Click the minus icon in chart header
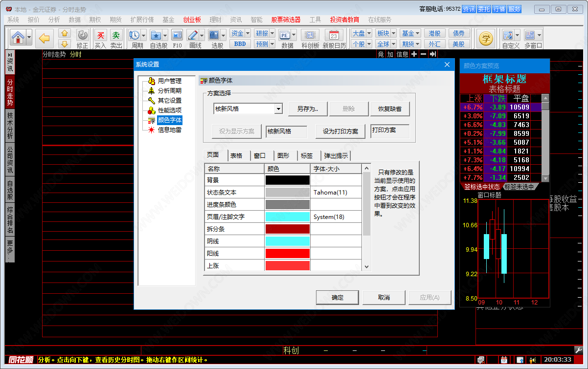Viewport: 588px width, 369px height. click(423, 54)
